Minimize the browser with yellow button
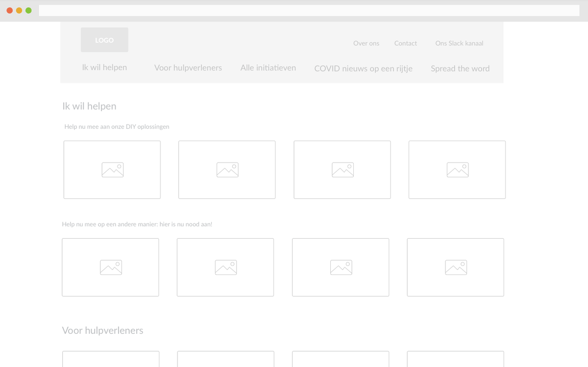Viewport: 588px width, 367px height. point(19,10)
